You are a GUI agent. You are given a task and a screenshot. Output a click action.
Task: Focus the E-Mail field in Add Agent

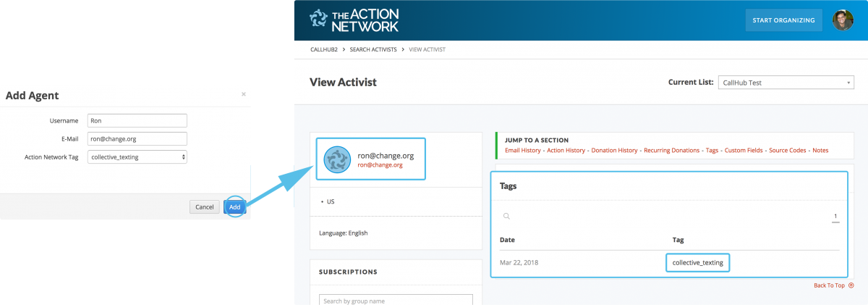(137, 138)
